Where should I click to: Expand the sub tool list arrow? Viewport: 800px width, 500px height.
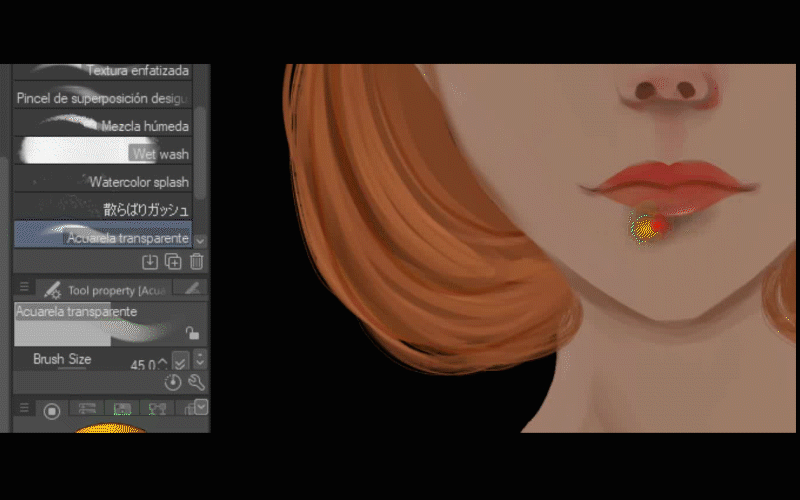(201, 240)
